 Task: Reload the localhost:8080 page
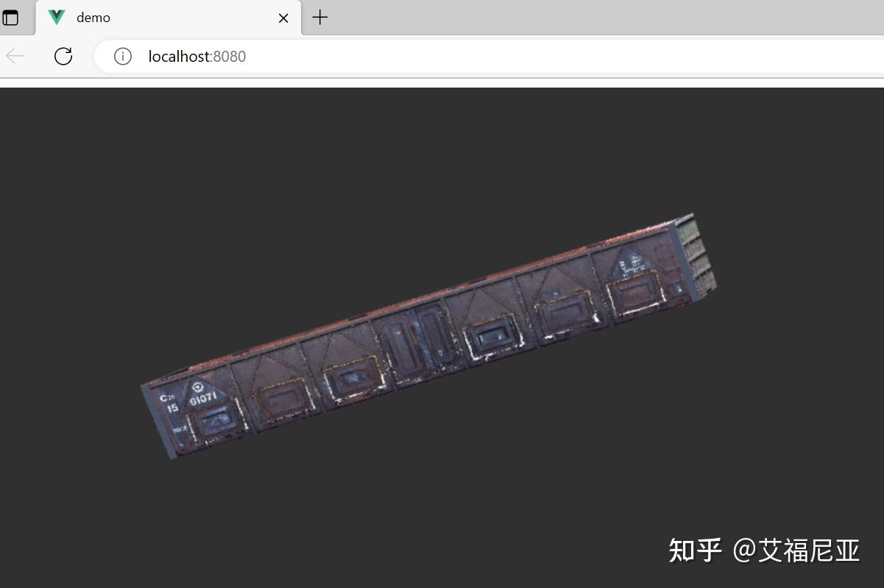click(x=63, y=56)
